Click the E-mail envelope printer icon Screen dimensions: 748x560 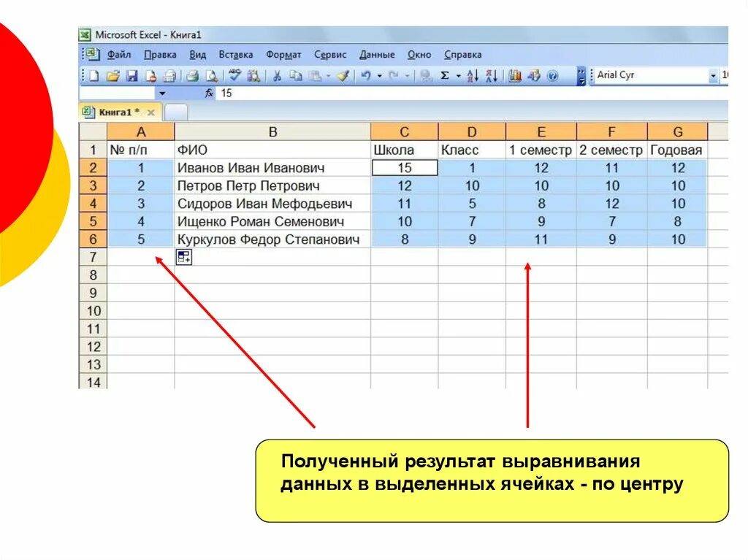click(169, 75)
